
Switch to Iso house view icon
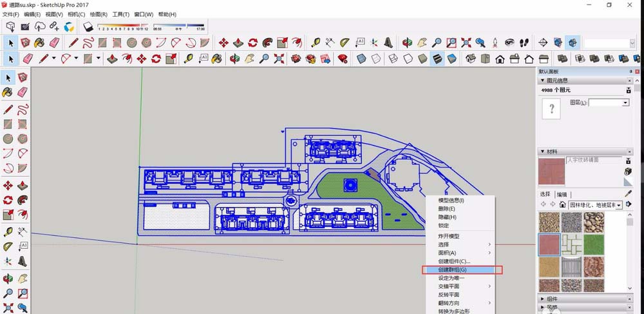click(x=471, y=59)
